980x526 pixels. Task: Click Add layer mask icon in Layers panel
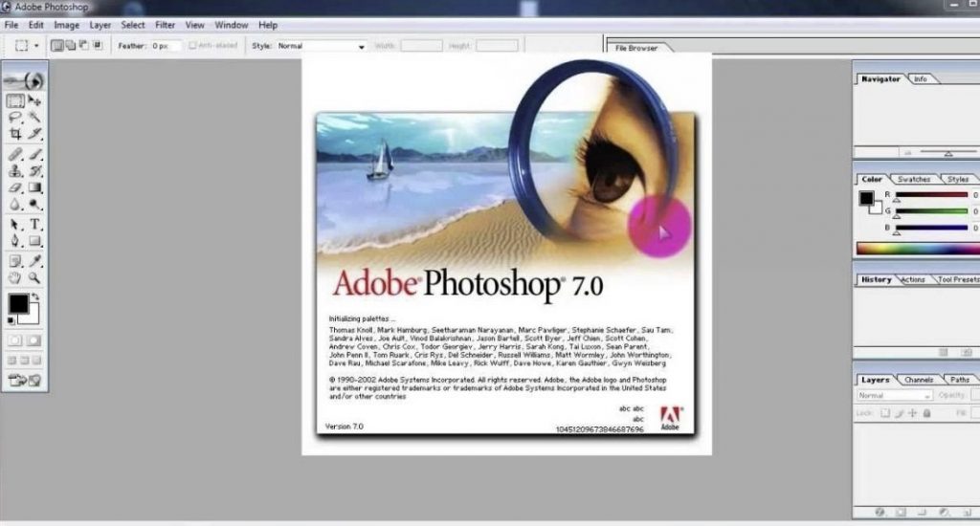tap(901, 513)
